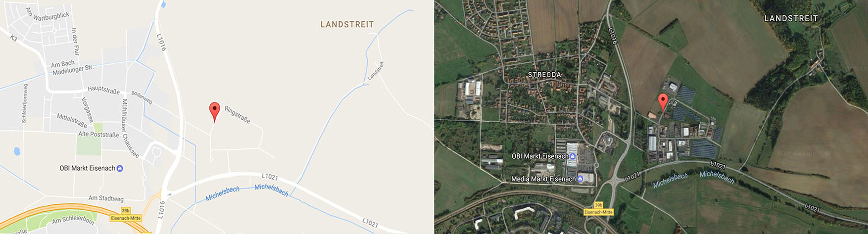Click the red pin near Ringstraße
The image size is (868, 234).
pyautogui.click(x=214, y=112)
